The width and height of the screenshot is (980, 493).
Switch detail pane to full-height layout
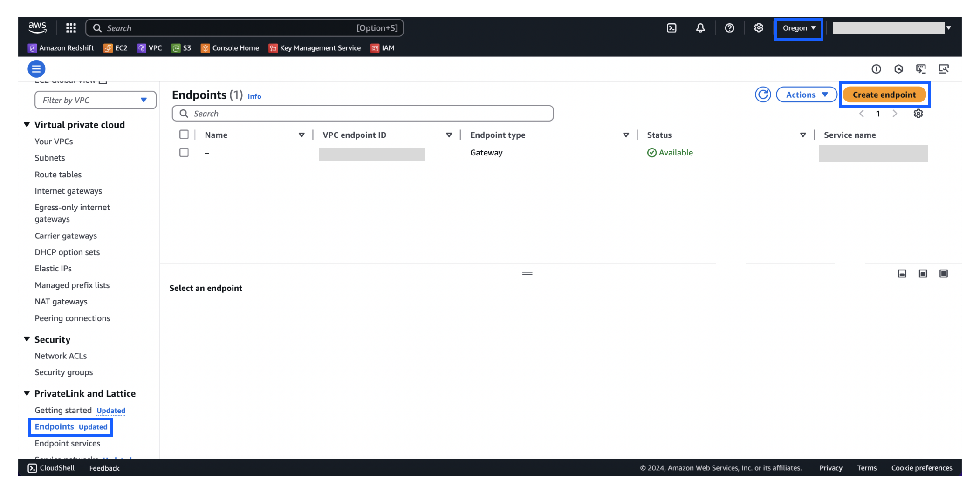click(x=944, y=273)
